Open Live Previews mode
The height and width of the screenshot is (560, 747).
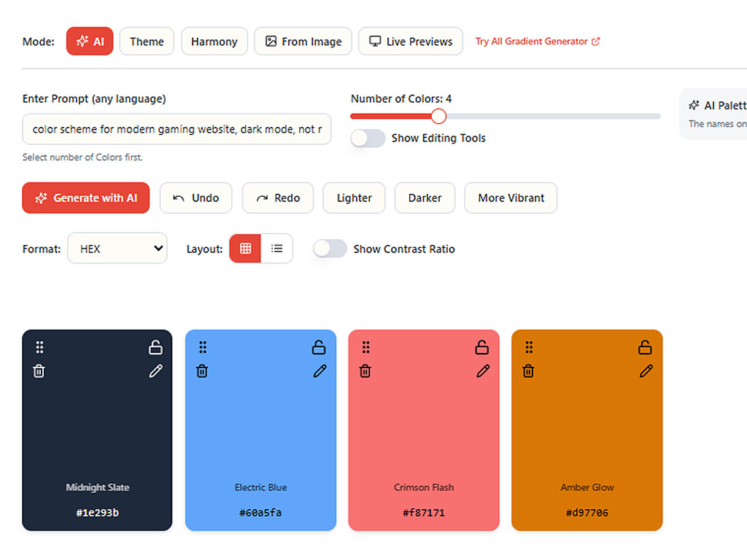(411, 42)
